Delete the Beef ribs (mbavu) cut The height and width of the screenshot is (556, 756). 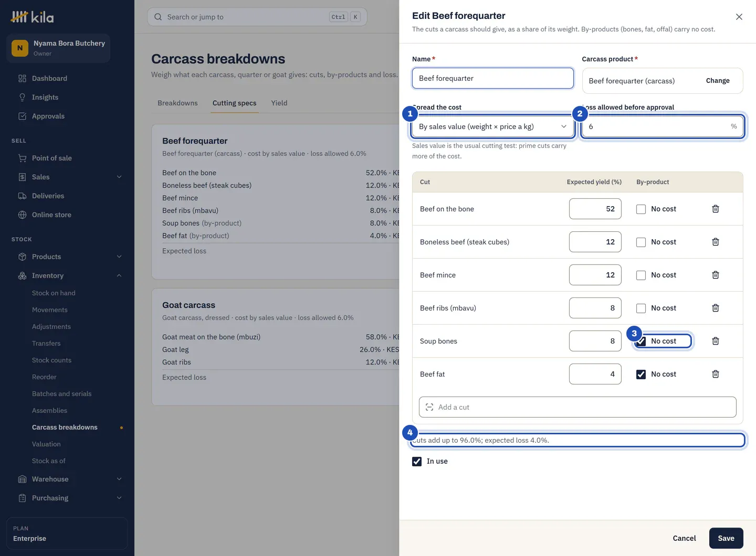pos(715,308)
